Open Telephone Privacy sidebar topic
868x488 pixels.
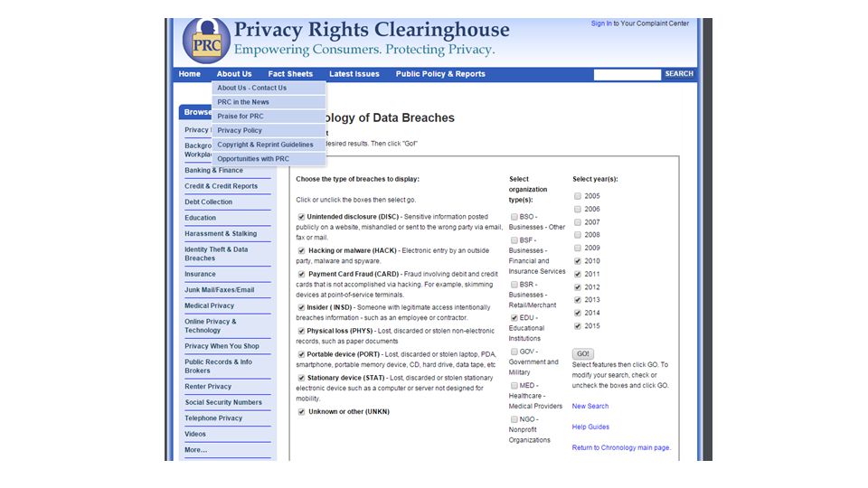point(213,418)
